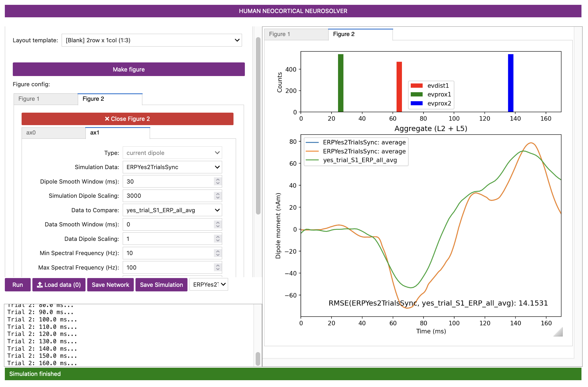
Task: Select Figure 1 tab in the plot panel
Action: coord(296,34)
